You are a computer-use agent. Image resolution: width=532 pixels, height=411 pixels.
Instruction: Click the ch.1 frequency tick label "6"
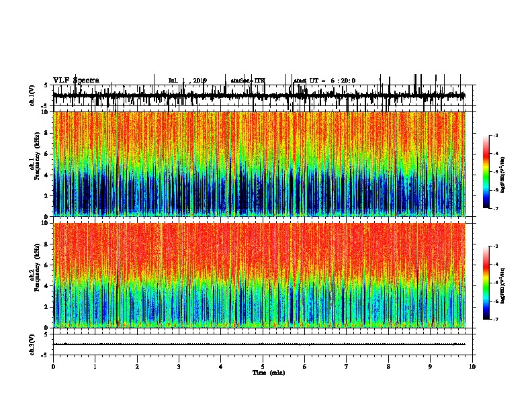46,154
